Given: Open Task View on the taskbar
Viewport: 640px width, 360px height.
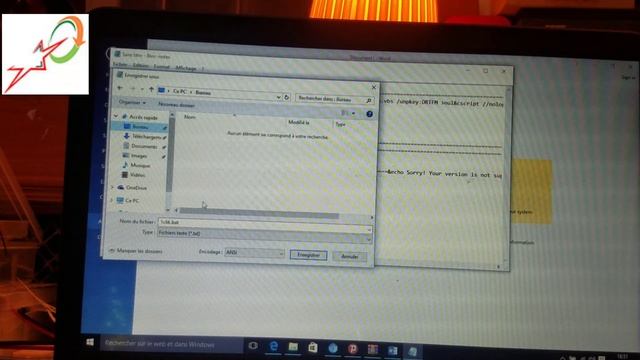Looking at the screenshot, I should [x=253, y=346].
